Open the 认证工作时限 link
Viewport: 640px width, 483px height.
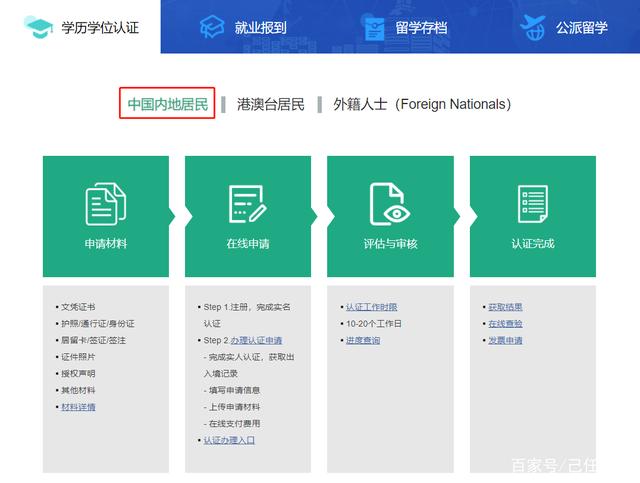point(371,307)
